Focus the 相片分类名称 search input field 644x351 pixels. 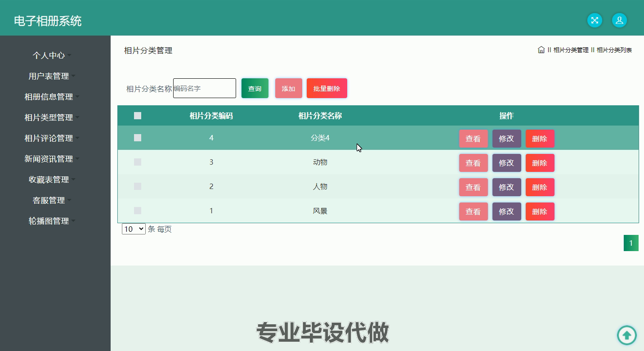[x=205, y=88]
